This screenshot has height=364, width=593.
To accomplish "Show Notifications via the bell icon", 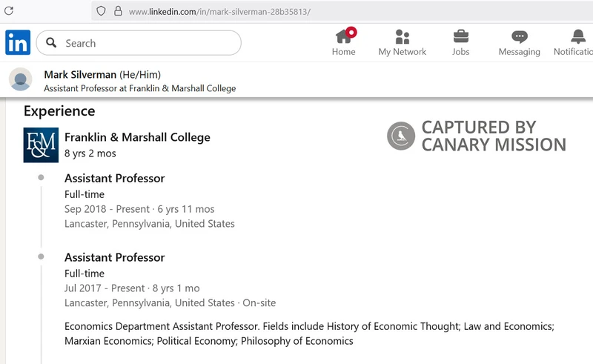I will coord(577,42).
